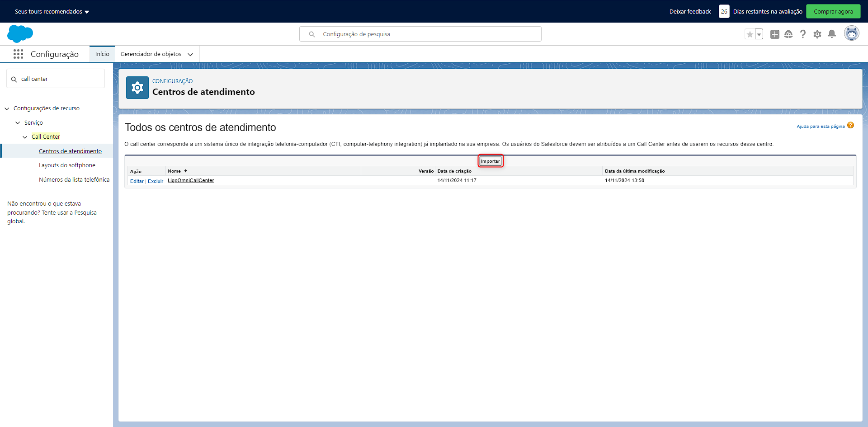Switch to the Início tab
Image resolution: width=868 pixels, height=427 pixels.
pos(102,54)
